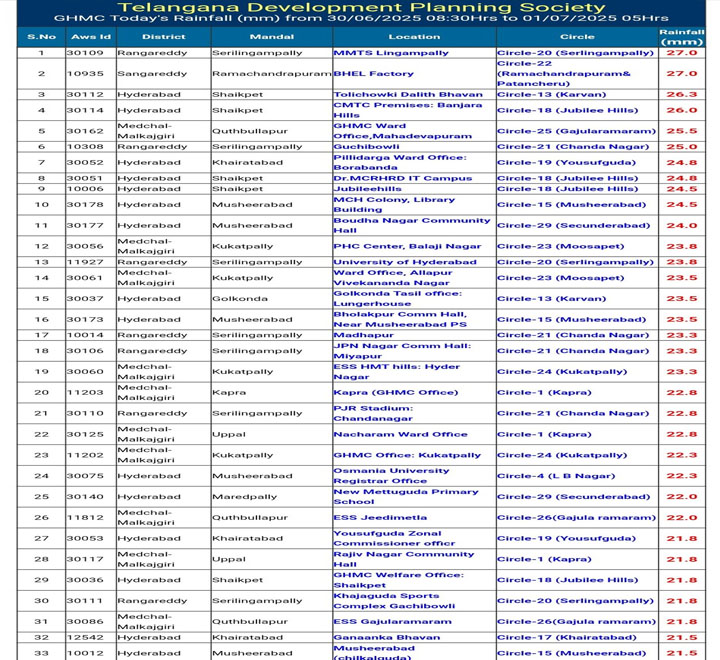Click rainfall value 26.0

coord(682,110)
